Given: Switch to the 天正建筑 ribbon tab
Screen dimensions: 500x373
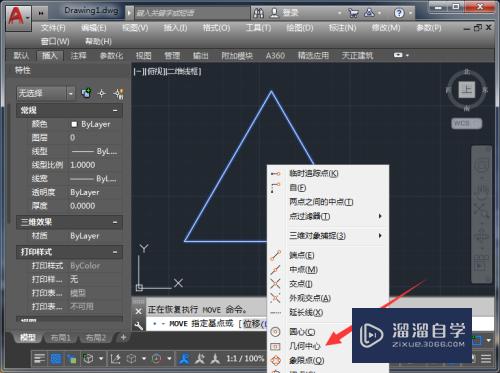Looking at the screenshot, I should click(357, 56).
